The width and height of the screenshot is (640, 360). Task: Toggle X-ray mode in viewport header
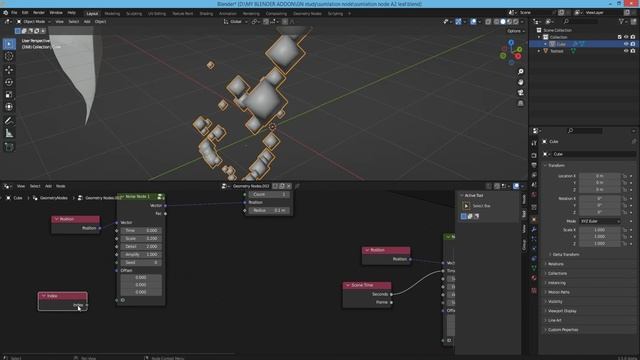pos(488,22)
